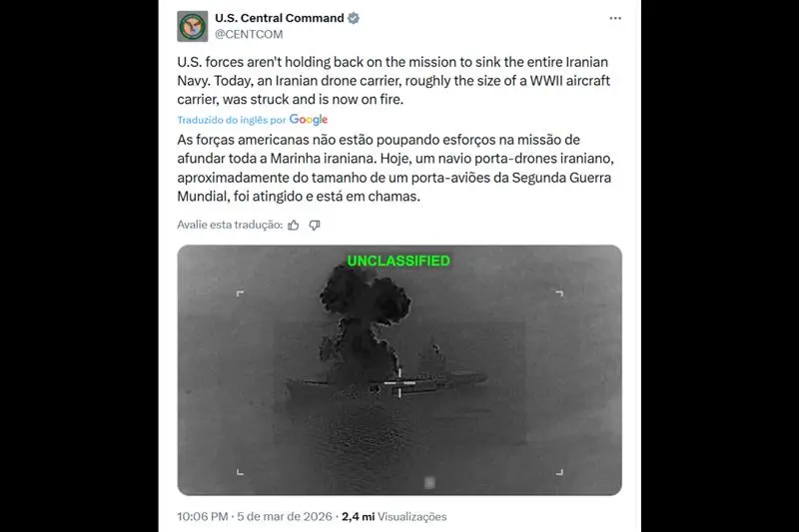Open U.S. Central Command account name
The image size is (799, 532).
click(280, 18)
